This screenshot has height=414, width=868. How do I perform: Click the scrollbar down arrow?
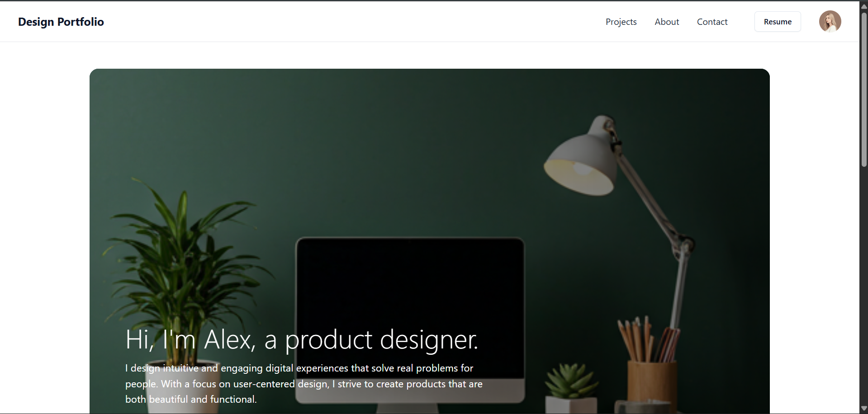pyautogui.click(x=864, y=409)
